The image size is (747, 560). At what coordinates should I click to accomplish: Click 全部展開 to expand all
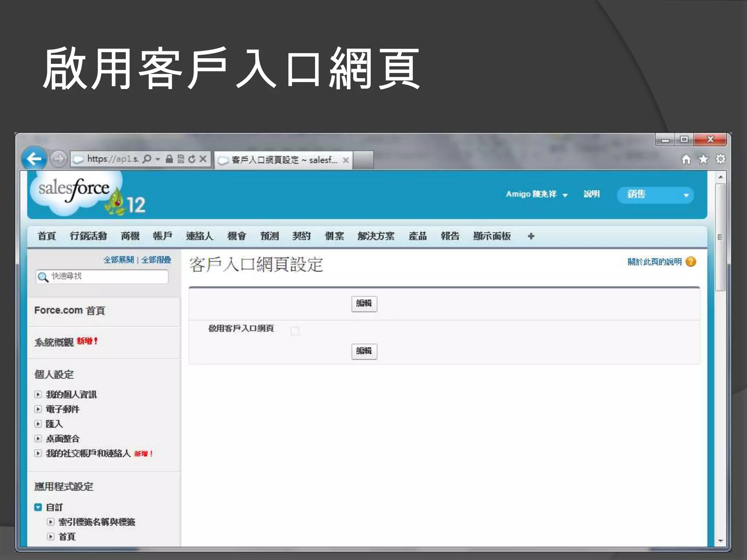point(119,260)
